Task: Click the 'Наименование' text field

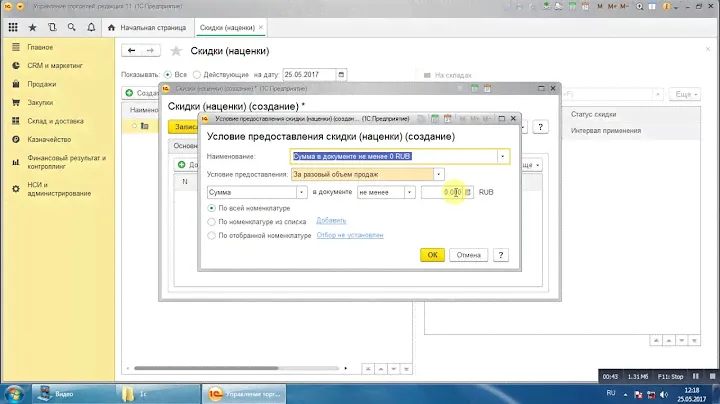Action: [393, 156]
